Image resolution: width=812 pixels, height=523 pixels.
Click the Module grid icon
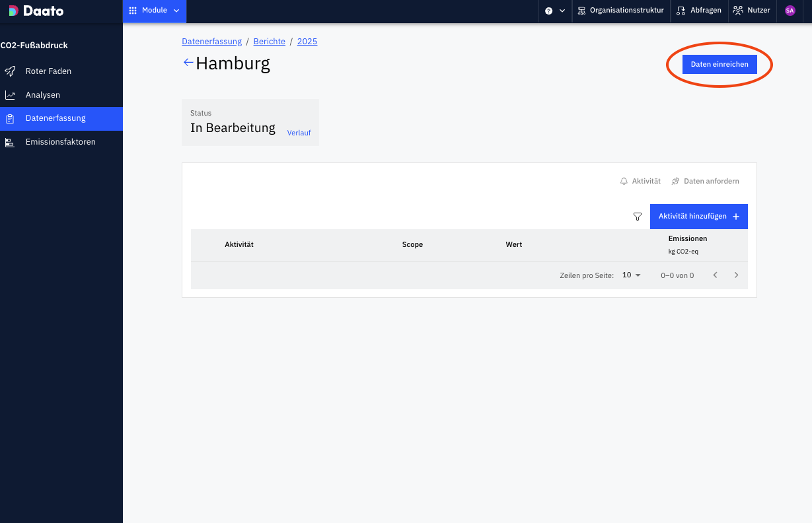[133, 11]
